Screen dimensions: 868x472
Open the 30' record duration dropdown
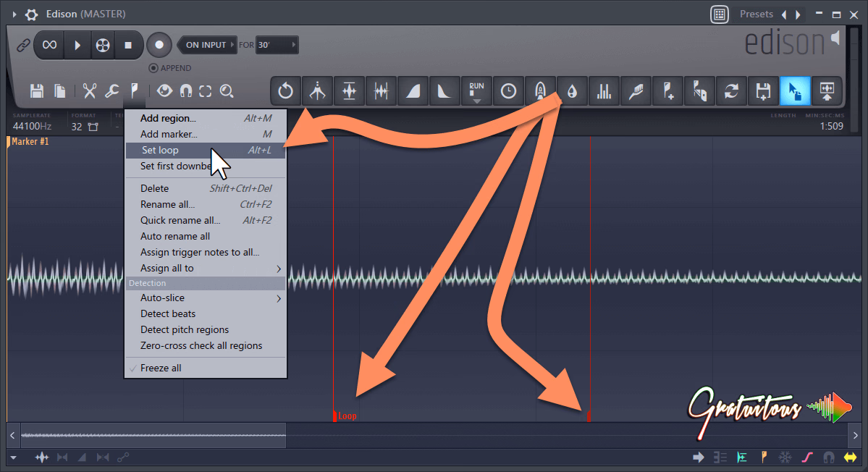point(277,45)
